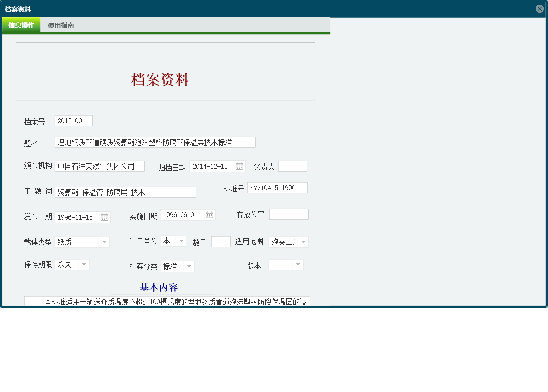This screenshot has height=392, width=548.
Task: Focus the 数量 field containing 1
Action: [221, 241]
